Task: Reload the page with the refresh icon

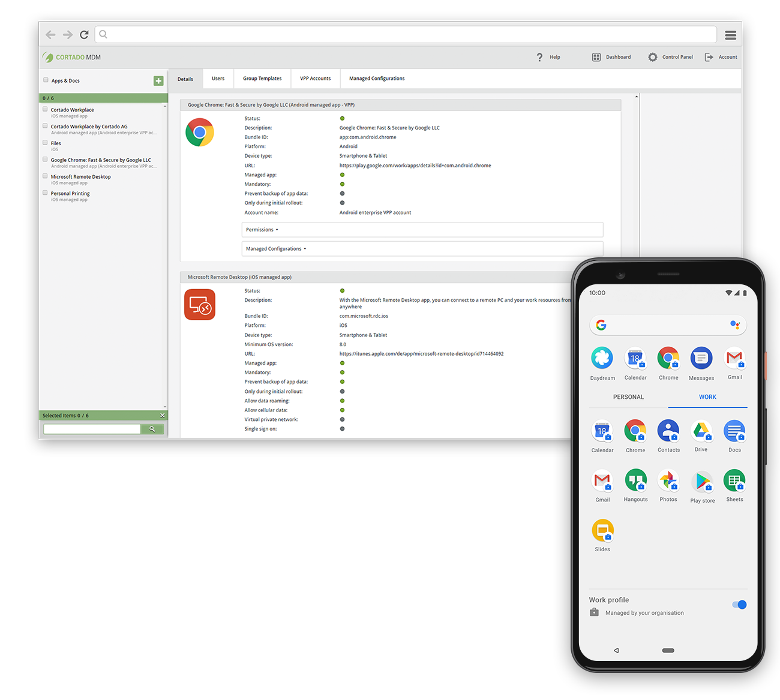Action: (84, 35)
